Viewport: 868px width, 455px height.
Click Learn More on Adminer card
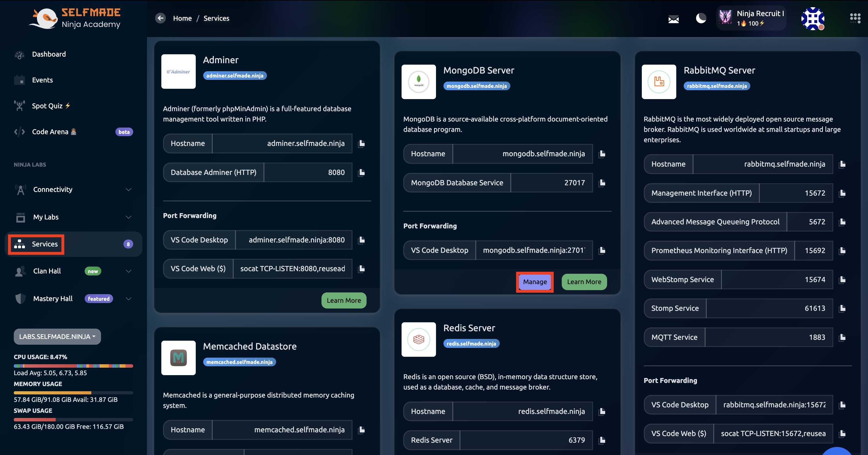344,300
